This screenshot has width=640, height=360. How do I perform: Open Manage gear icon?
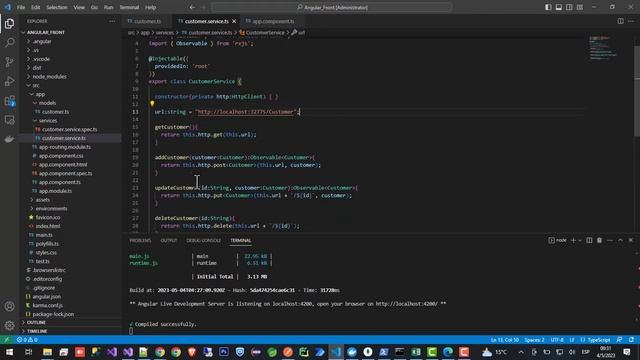coord(9,325)
